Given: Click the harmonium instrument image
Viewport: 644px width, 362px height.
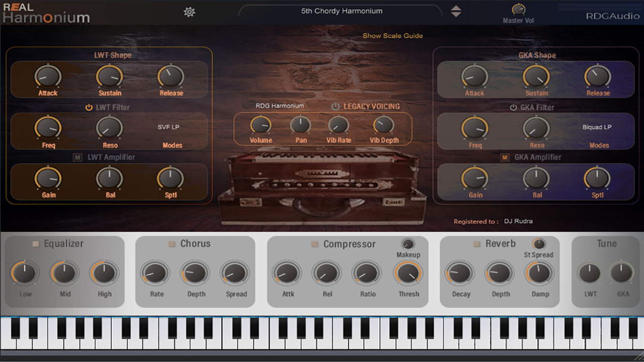Looking at the screenshot, I should pos(323,186).
